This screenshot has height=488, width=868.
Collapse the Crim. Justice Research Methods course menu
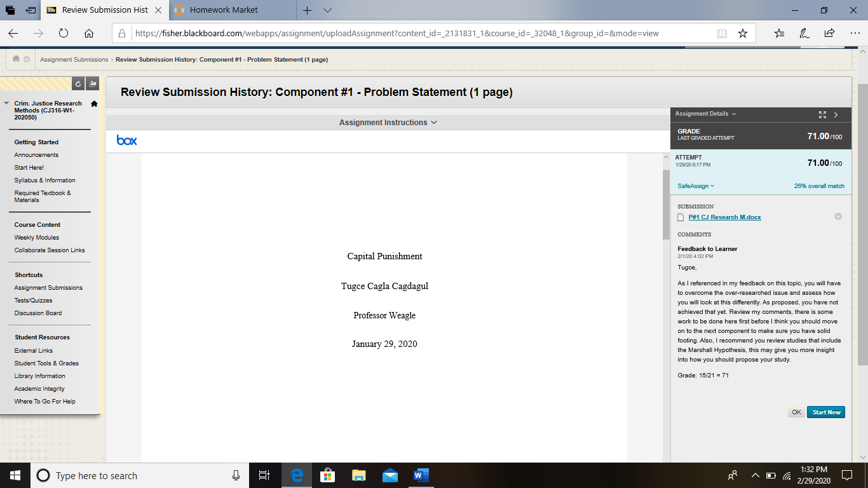[6, 103]
